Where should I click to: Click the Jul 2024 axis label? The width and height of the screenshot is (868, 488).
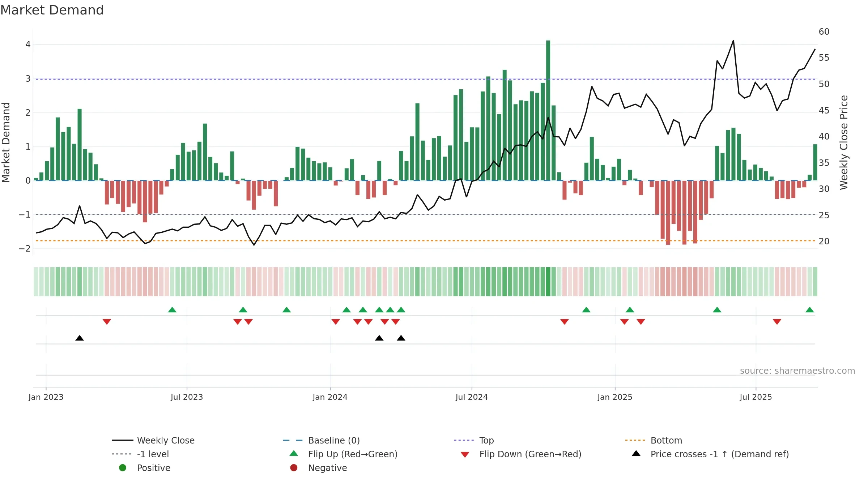(472, 397)
